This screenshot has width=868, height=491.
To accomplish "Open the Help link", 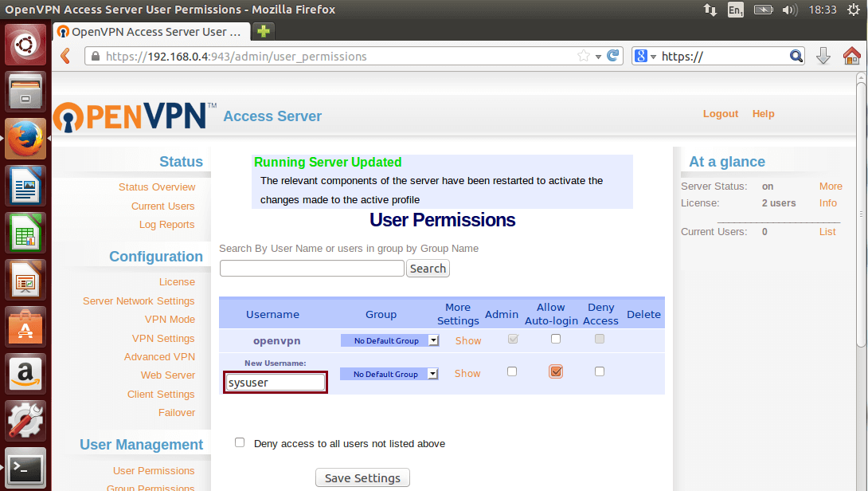I will (764, 114).
